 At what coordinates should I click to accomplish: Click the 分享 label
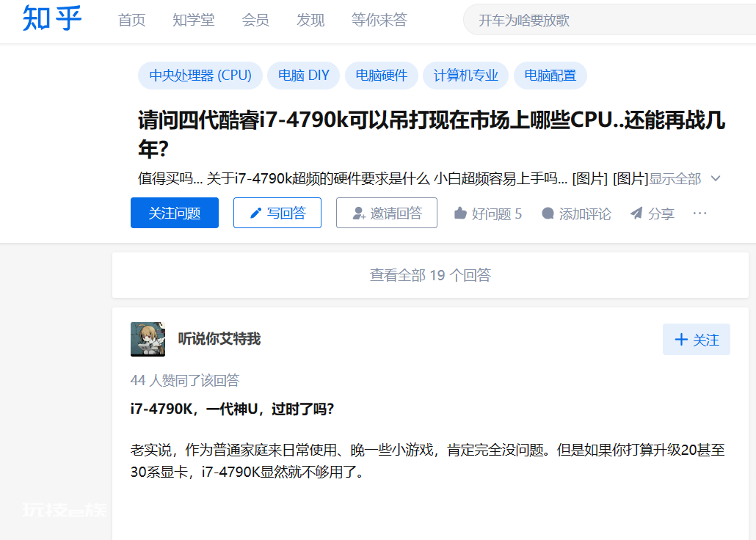click(661, 214)
